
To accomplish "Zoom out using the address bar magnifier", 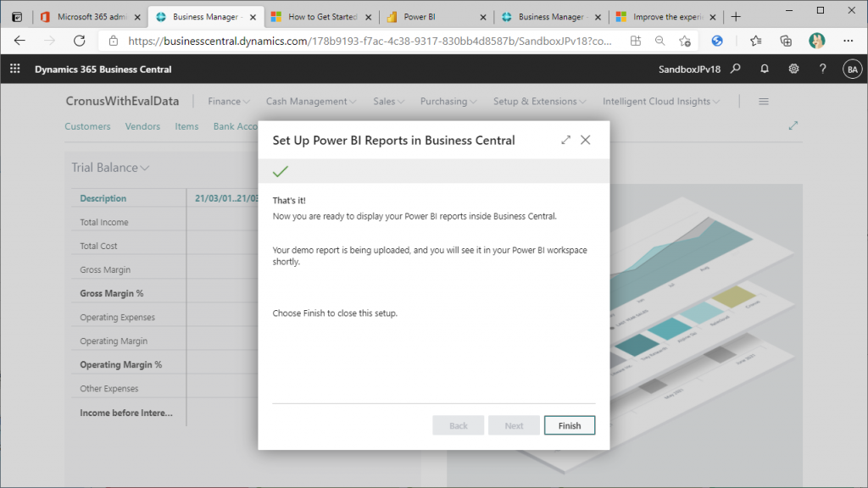I will tap(659, 41).
